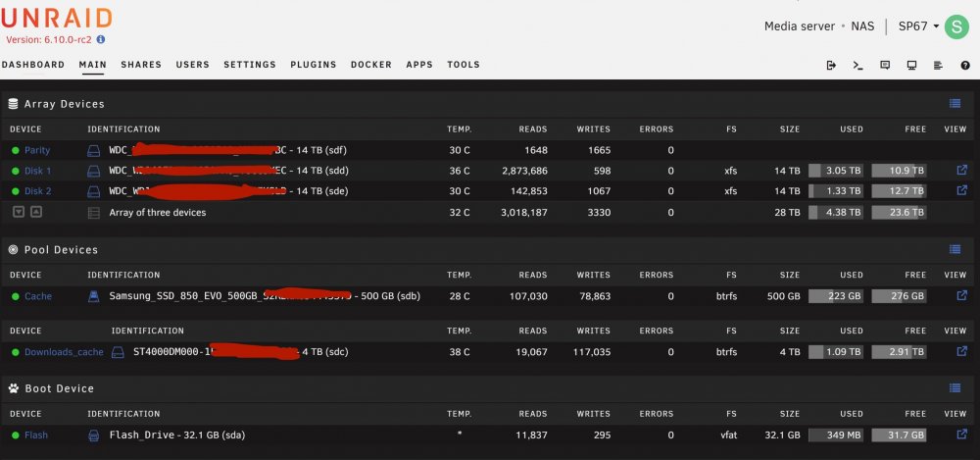Click the 'Media server' description text
980x460 pixels.
(x=800, y=26)
